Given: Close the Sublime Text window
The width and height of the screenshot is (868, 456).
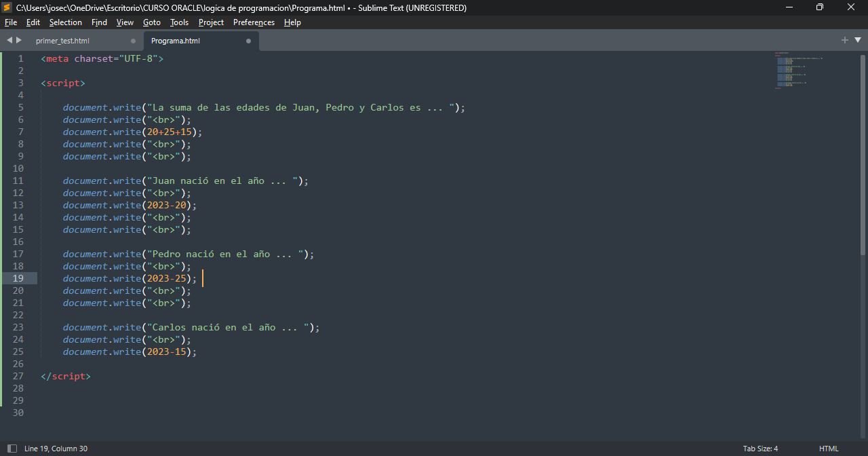Looking at the screenshot, I should 852,7.
